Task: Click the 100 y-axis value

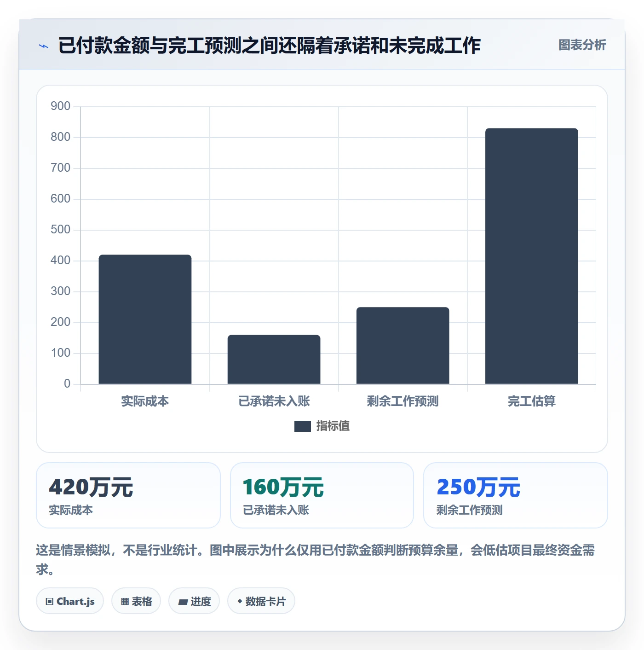Action: click(x=60, y=353)
